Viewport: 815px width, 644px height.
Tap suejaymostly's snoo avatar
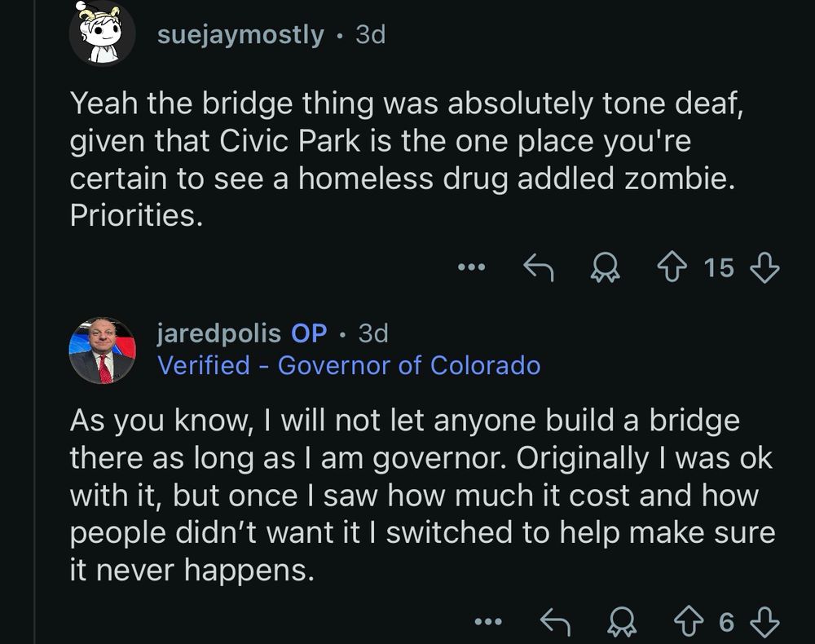click(102, 33)
